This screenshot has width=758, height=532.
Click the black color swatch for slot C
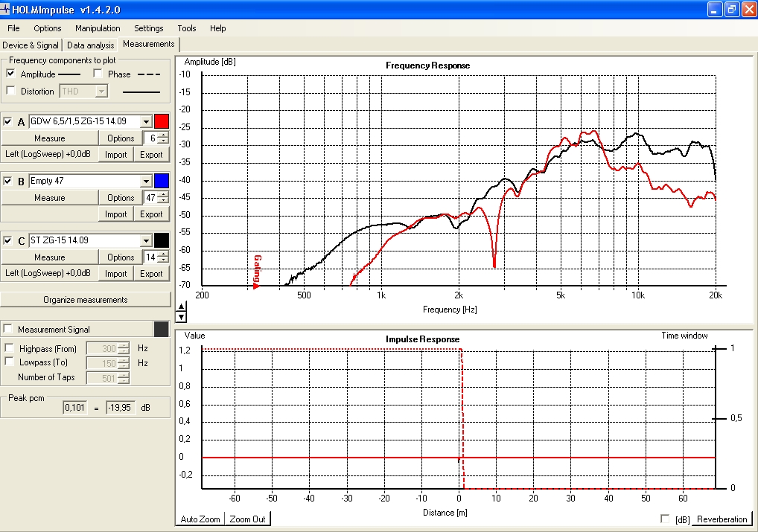162,240
